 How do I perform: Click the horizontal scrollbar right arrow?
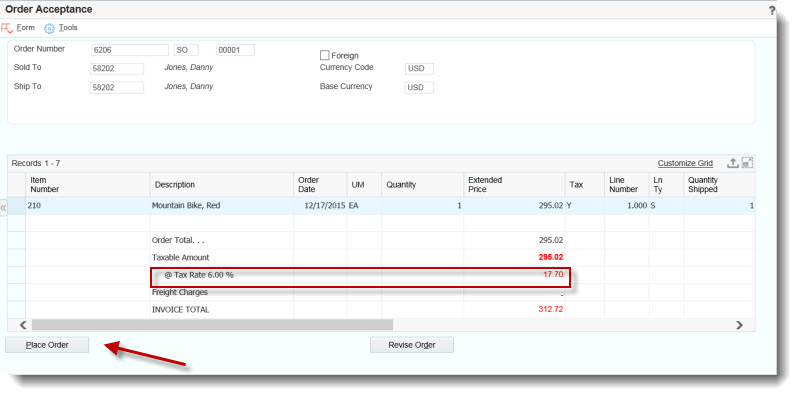(739, 325)
